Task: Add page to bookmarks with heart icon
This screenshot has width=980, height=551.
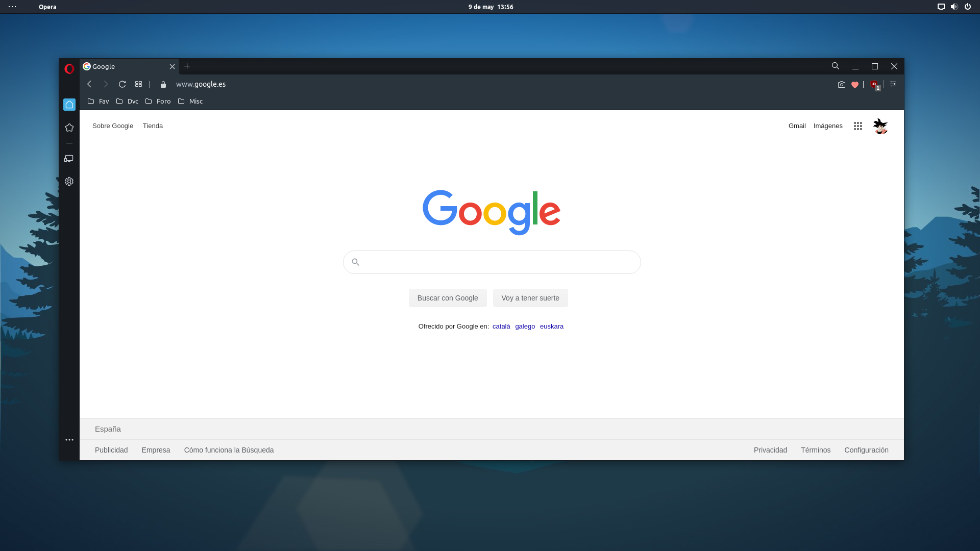Action: click(855, 85)
